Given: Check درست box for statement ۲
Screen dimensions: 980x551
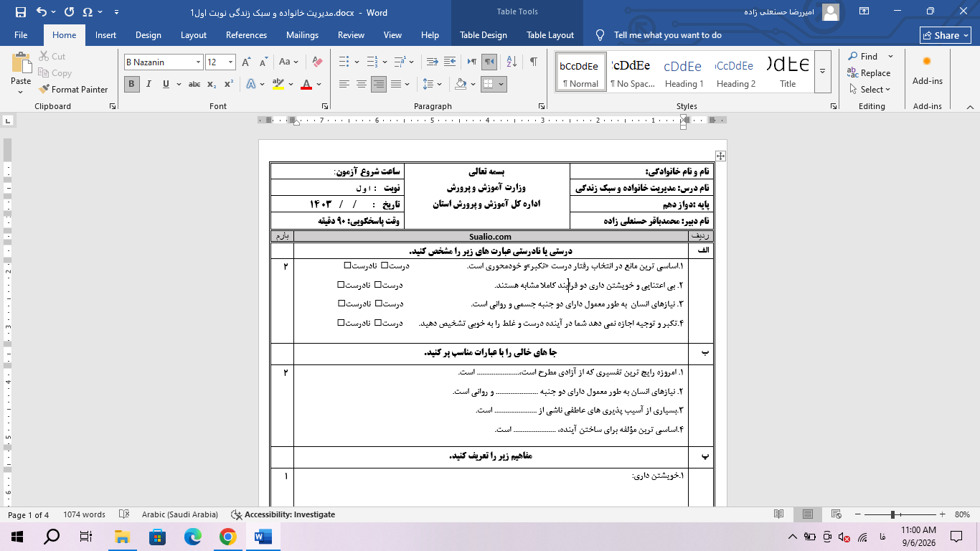Looking at the screenshot, I should (377, 285).
